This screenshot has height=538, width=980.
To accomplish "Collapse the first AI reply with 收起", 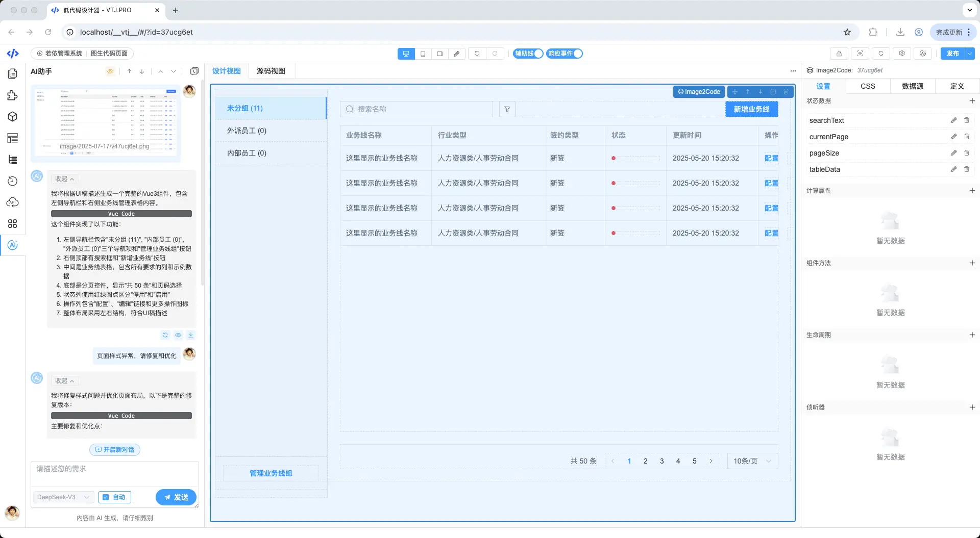I will point(65,179).
